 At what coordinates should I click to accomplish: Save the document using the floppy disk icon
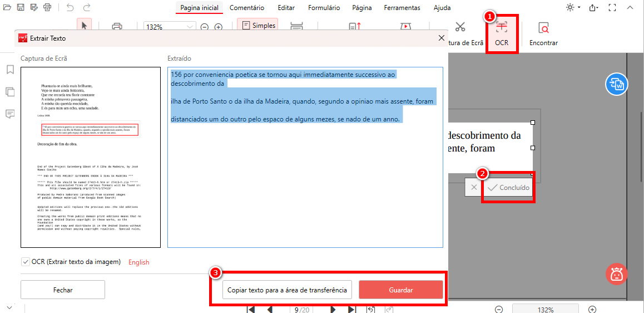coord(21,7)
